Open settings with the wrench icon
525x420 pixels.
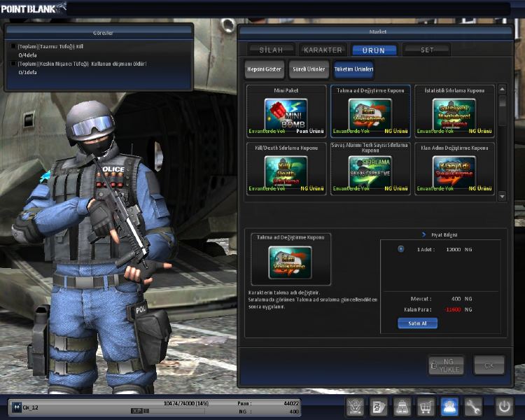(472, 407)
